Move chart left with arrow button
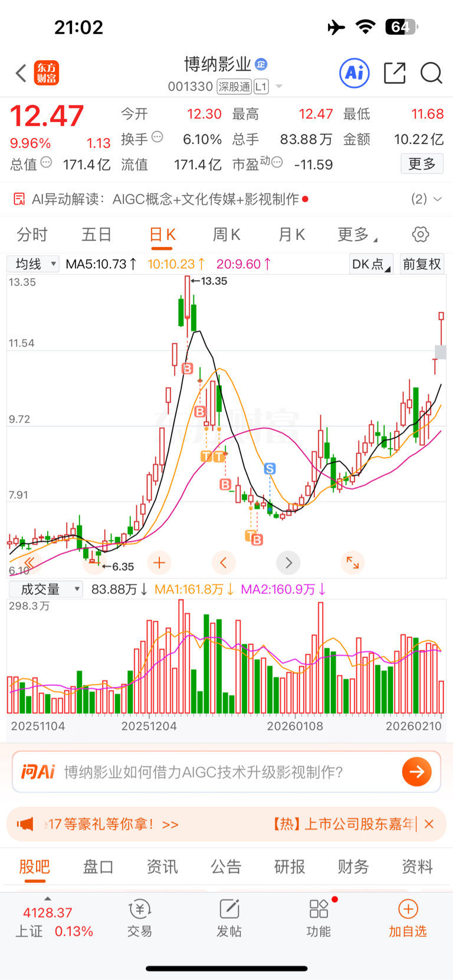453x980 pixels. pos(224,563)
